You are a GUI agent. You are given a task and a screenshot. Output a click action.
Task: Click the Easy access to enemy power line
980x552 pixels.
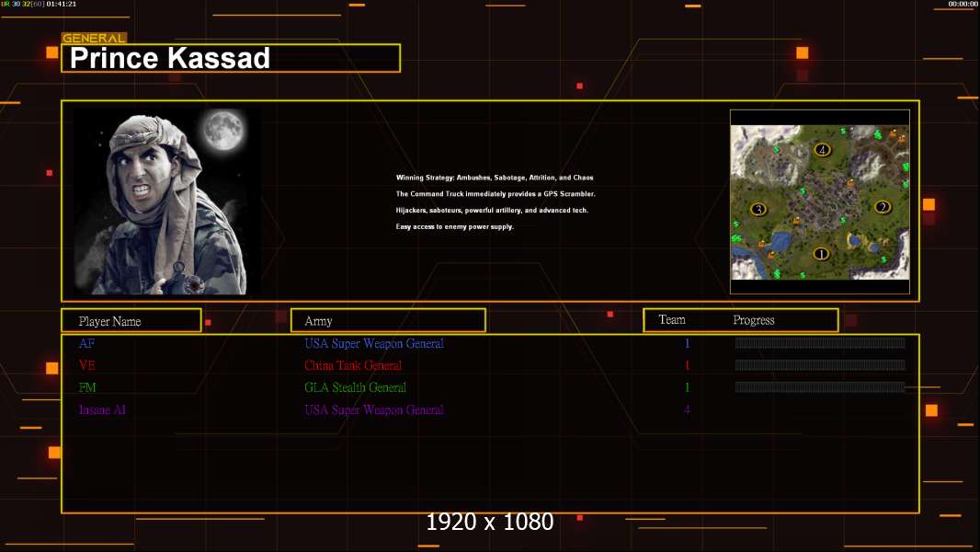pyautogui.click(x=454, y=226)
